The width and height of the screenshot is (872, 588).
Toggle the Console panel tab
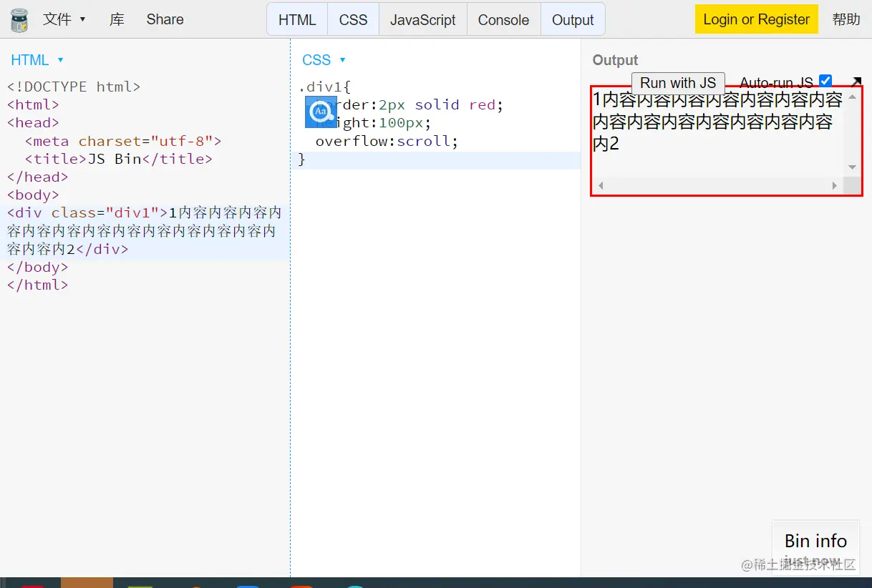[503, 19]
